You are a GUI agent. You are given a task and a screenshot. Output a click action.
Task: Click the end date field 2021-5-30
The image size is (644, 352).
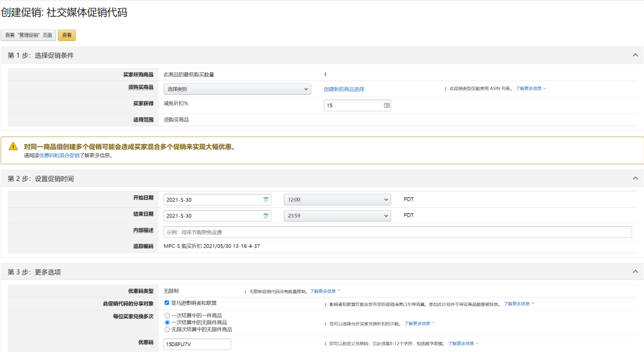point(217,216)
